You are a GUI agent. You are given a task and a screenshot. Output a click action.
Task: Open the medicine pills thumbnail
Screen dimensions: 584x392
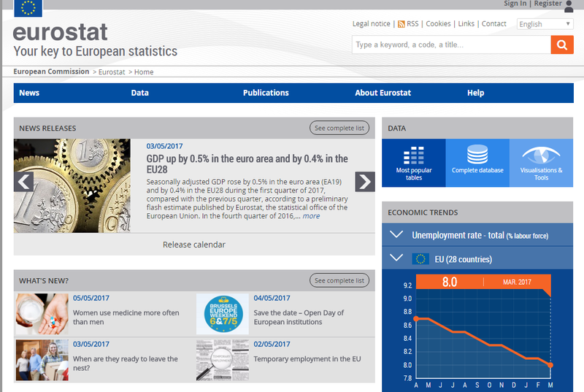[x=42, y=314]
